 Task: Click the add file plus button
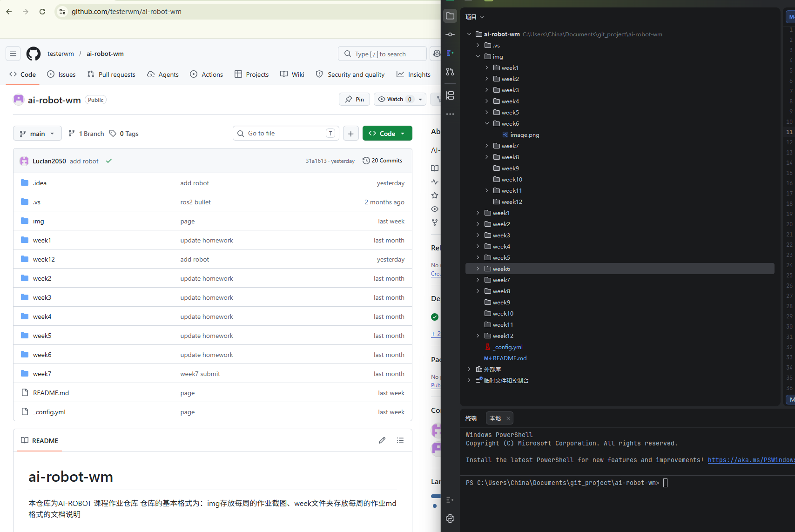coord(351,134)
